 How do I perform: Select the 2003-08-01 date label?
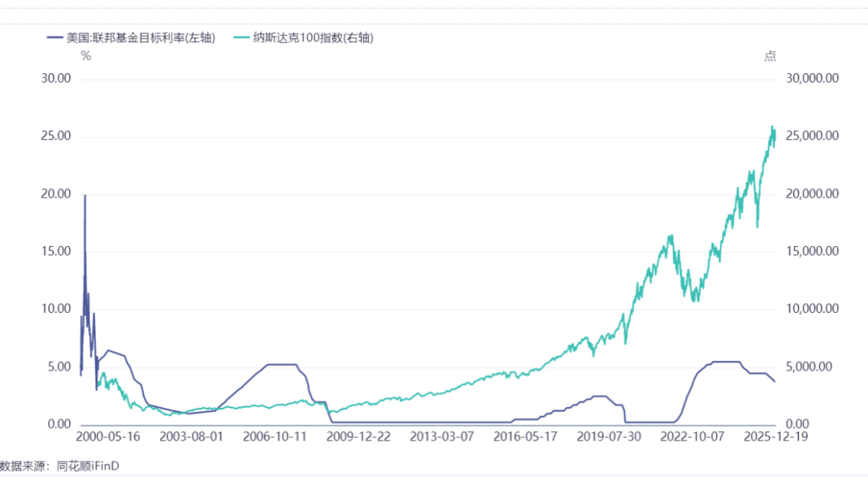191,437
